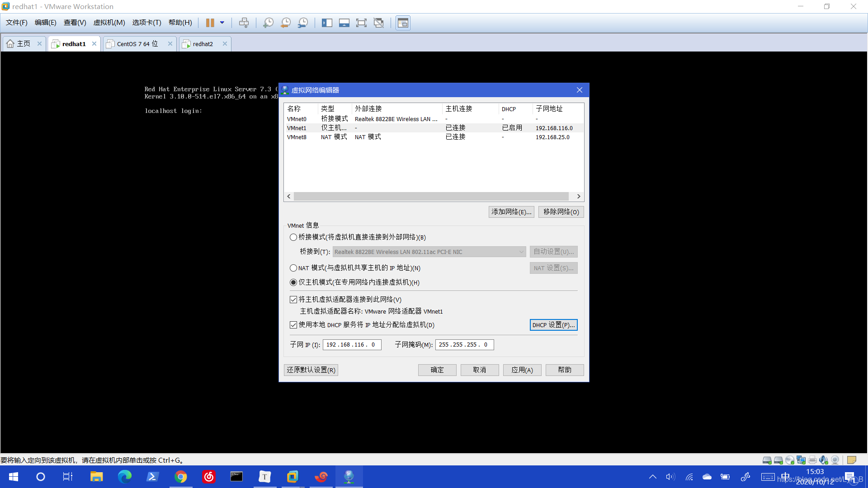Click the send Ctrl+Alt+Del toolbar icon
Image resolution: width=868 pixels, height=488 pixels.
point(244,23)
